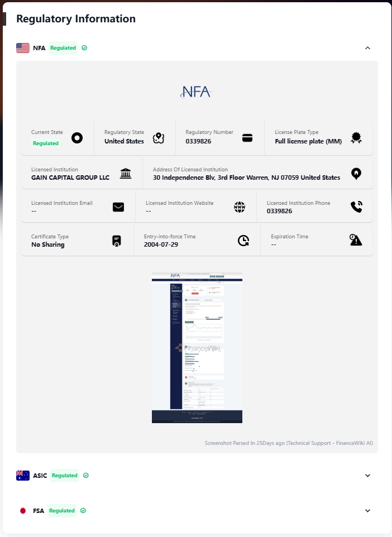Click the 2004-07-29 entry-into-force date

(161, 244)
